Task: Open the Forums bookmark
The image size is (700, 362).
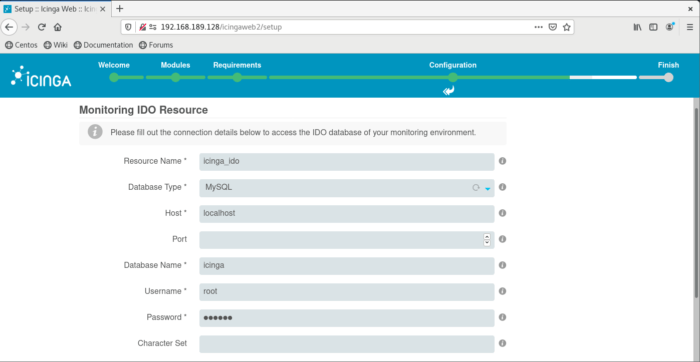Action: 156,45
